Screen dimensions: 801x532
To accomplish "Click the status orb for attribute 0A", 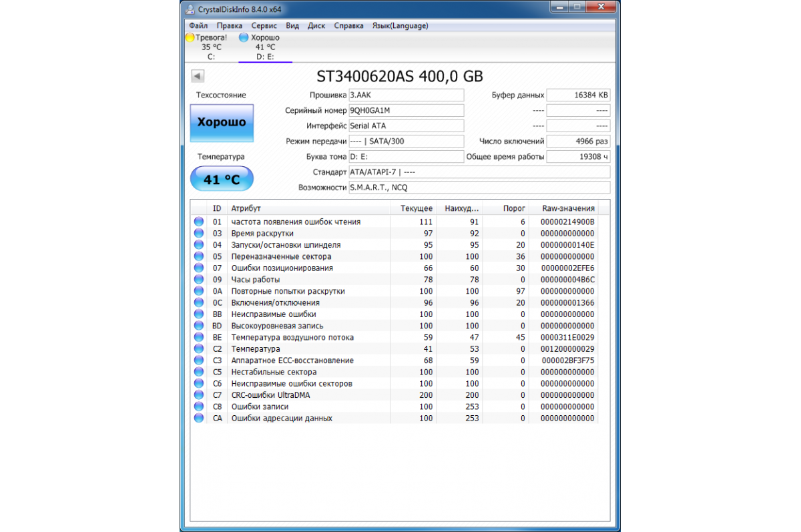I will [199, 291].
